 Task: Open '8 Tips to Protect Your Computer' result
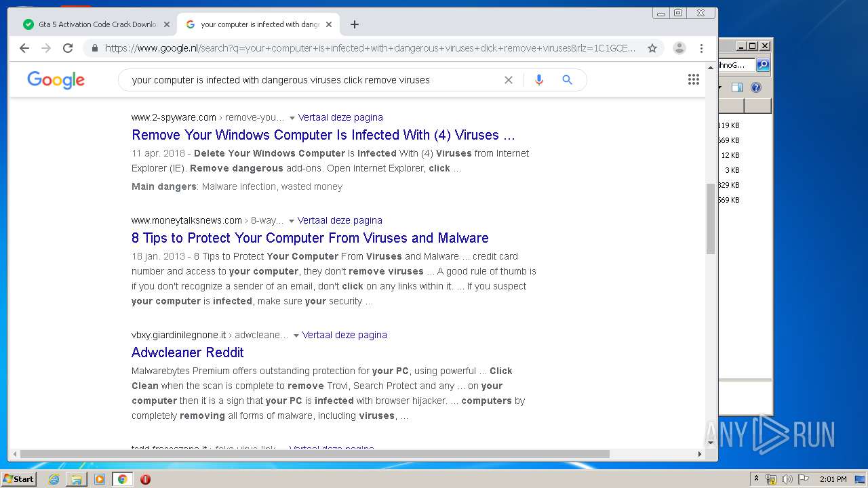point(310,238)
